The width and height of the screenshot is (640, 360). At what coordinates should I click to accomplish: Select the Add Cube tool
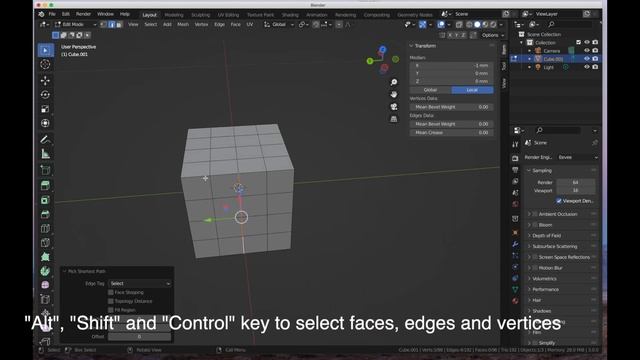click(45, 170)
